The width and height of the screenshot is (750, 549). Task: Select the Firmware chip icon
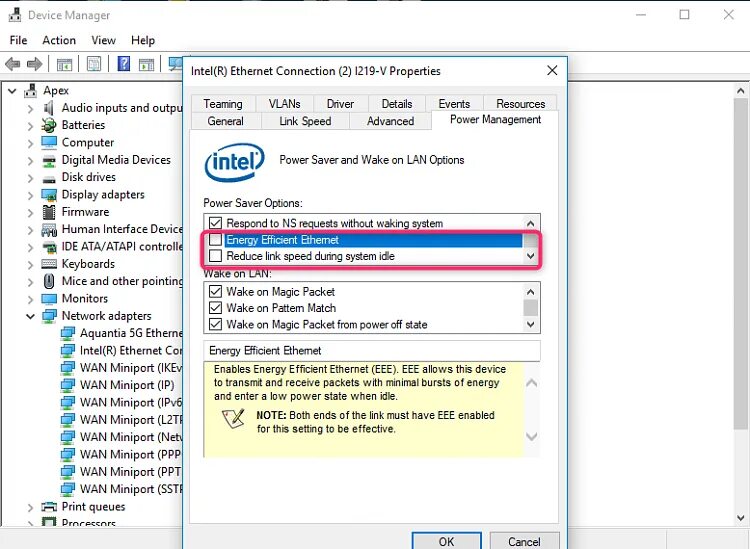(49, 212)
